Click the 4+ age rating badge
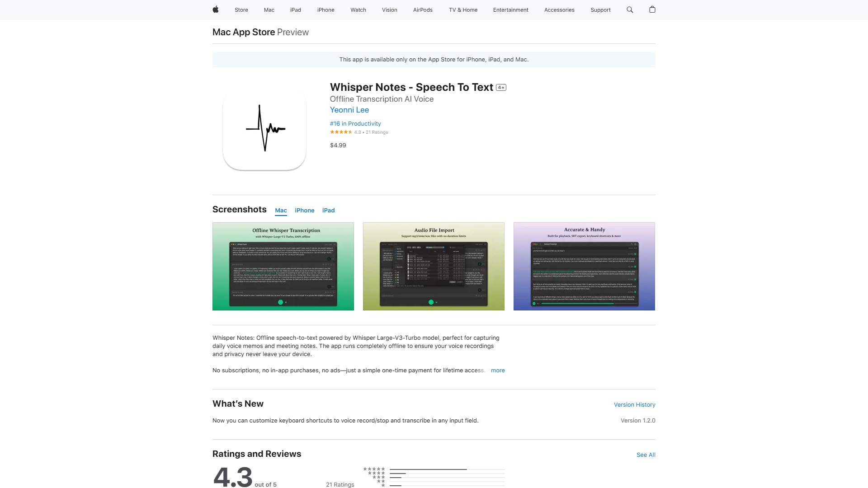The width and height of the screenshot is (868, 488). [501, 88]
